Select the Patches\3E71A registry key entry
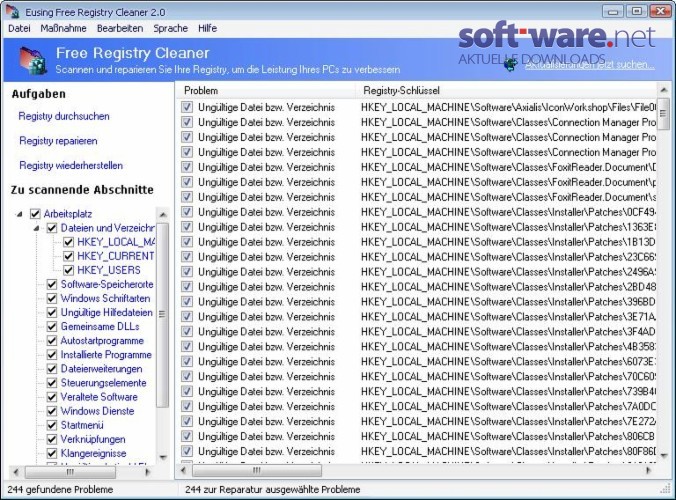This screenshot has width=676, height=500. [508, 316]
